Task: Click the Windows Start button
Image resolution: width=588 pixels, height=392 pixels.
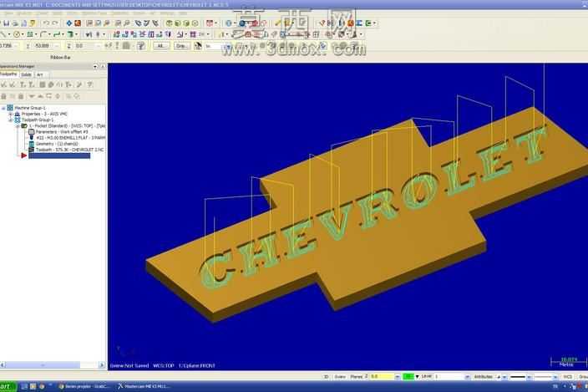Action: (8, 386)
